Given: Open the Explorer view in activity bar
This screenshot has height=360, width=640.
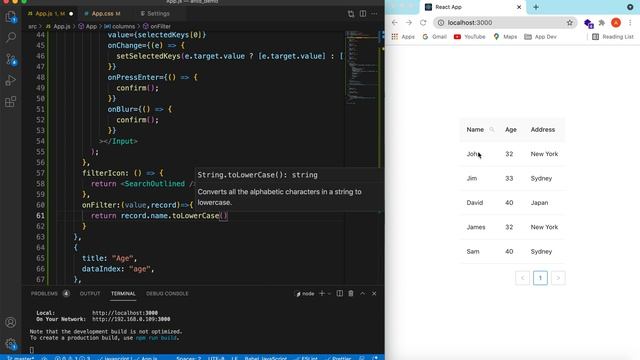Looking at the screenshot, I should point(11,17).
